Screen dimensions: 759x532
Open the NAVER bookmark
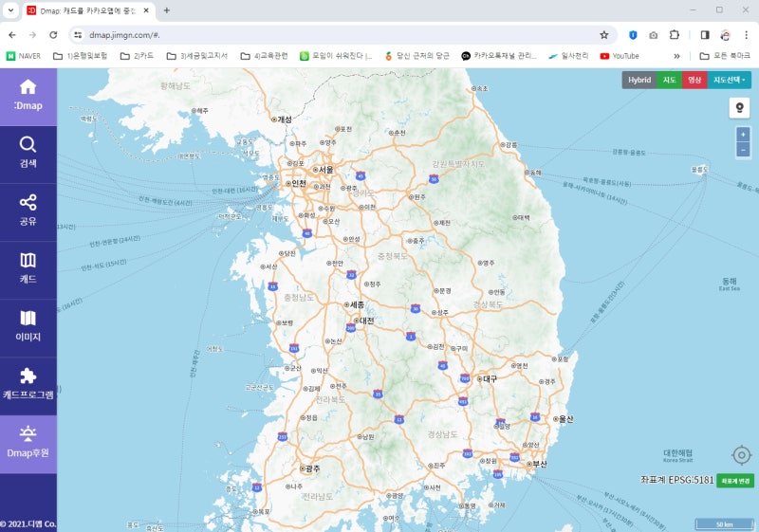tap(23, 56)
